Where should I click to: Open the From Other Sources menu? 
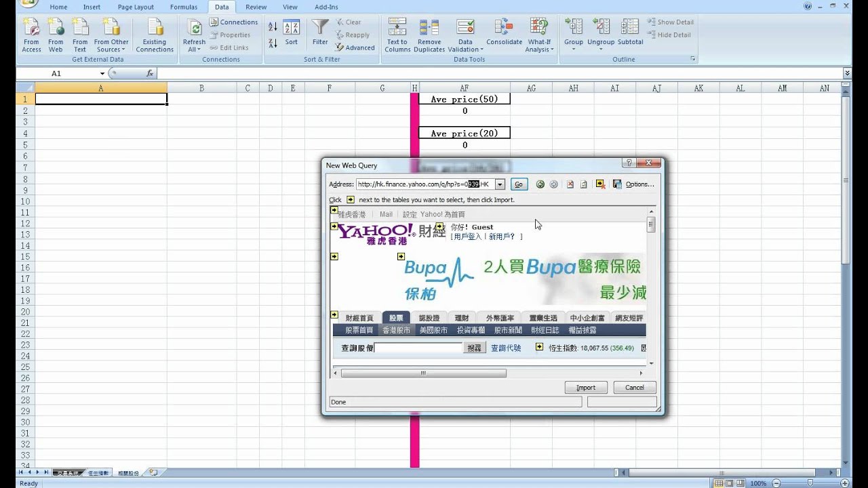pos(111,35)
